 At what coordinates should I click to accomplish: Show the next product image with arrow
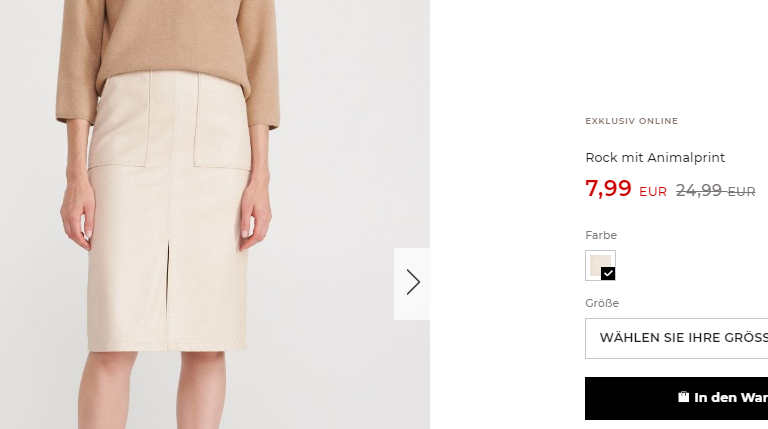coord(412,284)
